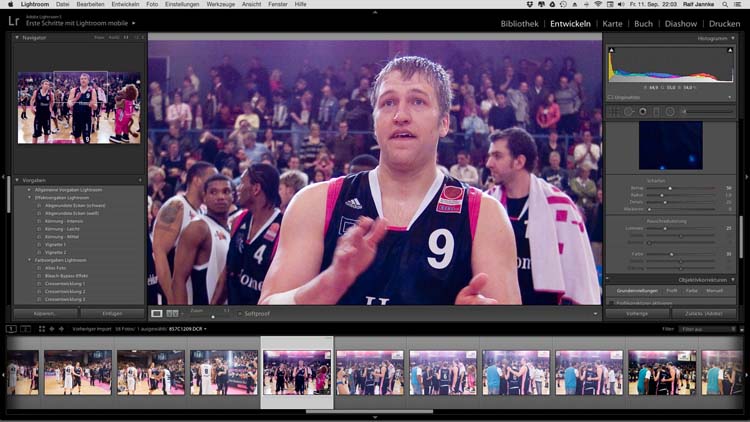Switch to Buch module
Viewport: 750px width, 422px height.
tap(643, 23)
